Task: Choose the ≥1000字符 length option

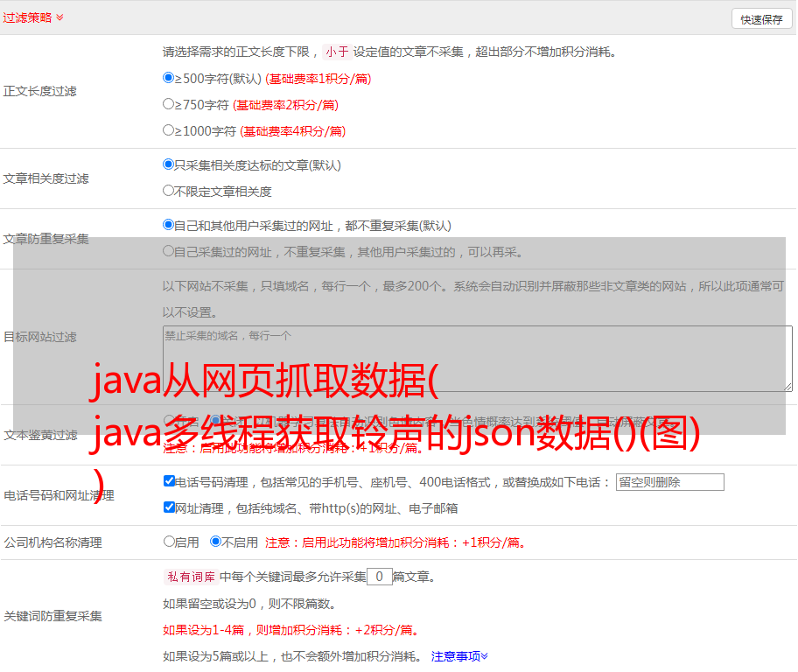Action: 168,130
